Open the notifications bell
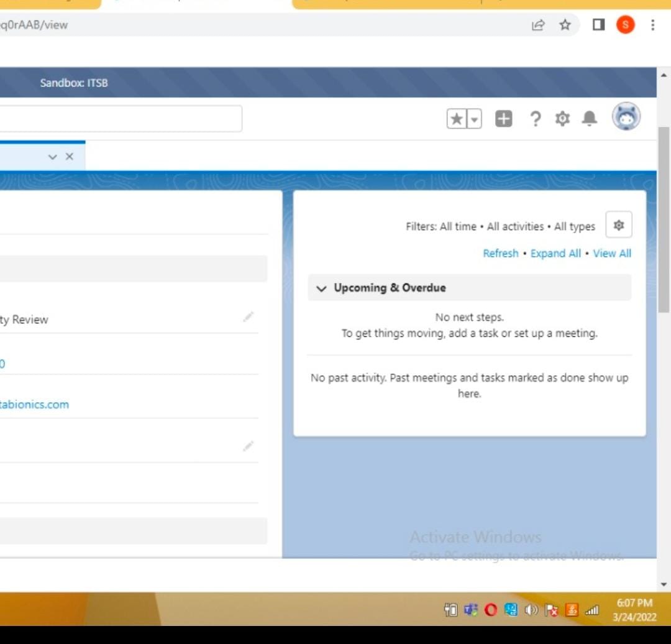Screen dimensions: 671x644 point(589,118)
